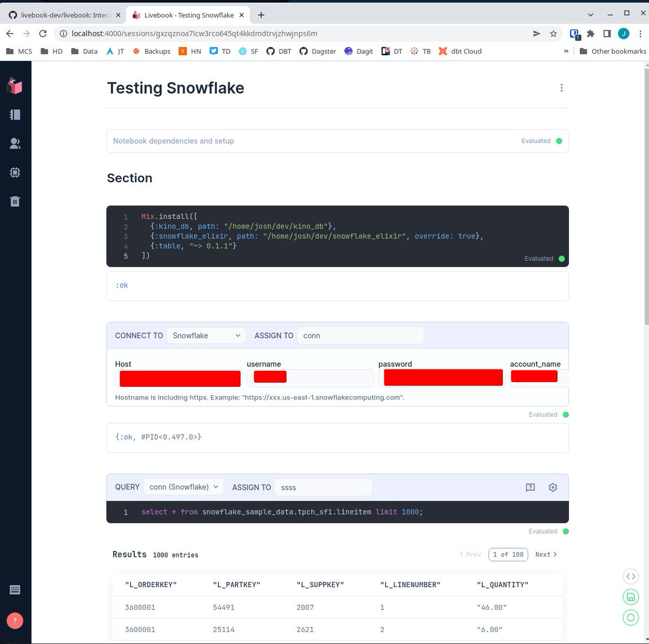Open the Snowflake connection type dropdown
This screenshot has width=649, height=644.
(x=206, y=336)
